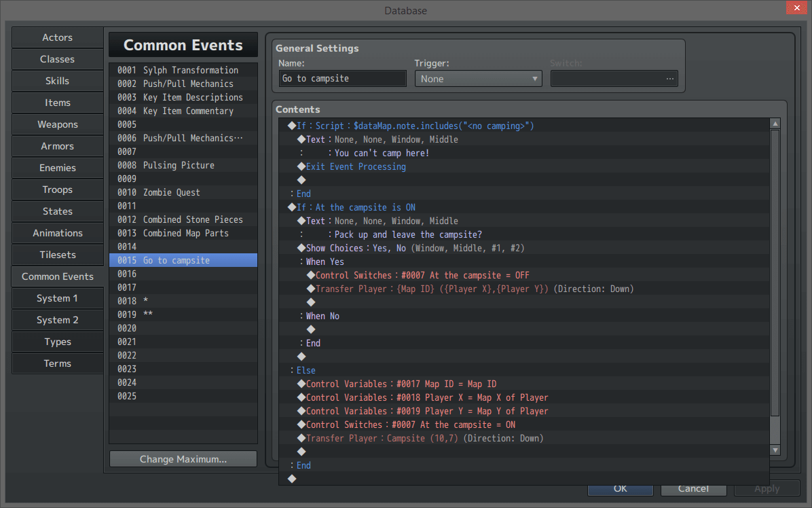Open the Actors database tab
The height and width of the screenshot is (508, 812).
pyautogui.click(x=57, y=37)
